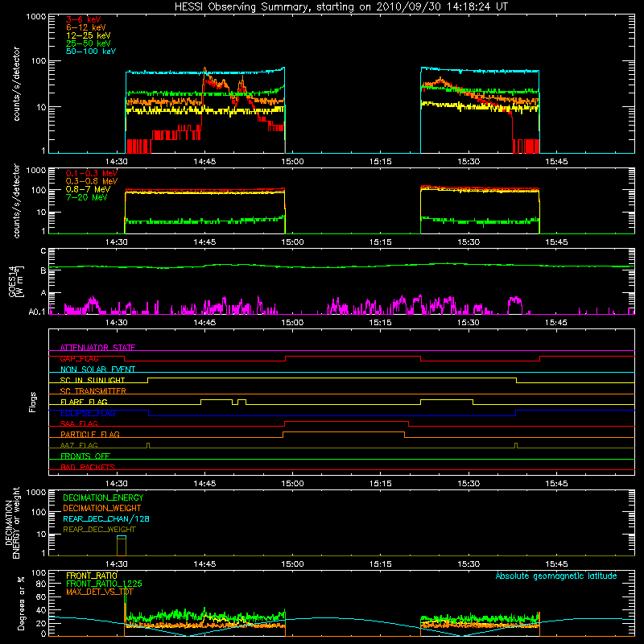Click the HESSI Observing Summary title text

coord(341,7)
